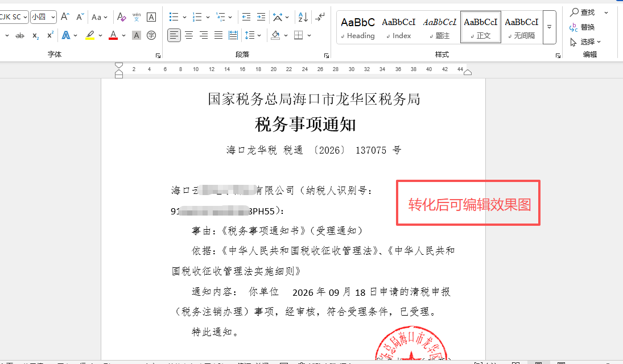Toggle strikethrough formatting

pyautogui.click(x=19, y=35)
